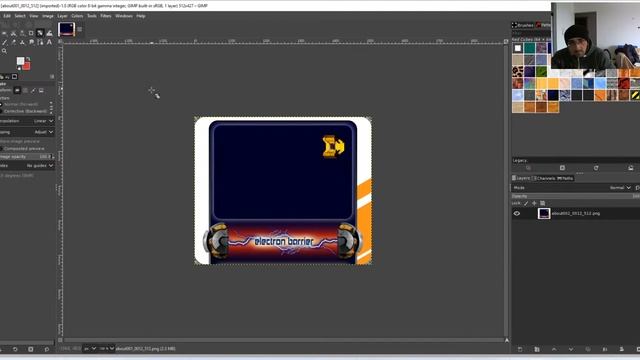The height and width of the screenshot is (360, 640).
Task: Click the lock alpha channel icon
Action: point(542,203)
